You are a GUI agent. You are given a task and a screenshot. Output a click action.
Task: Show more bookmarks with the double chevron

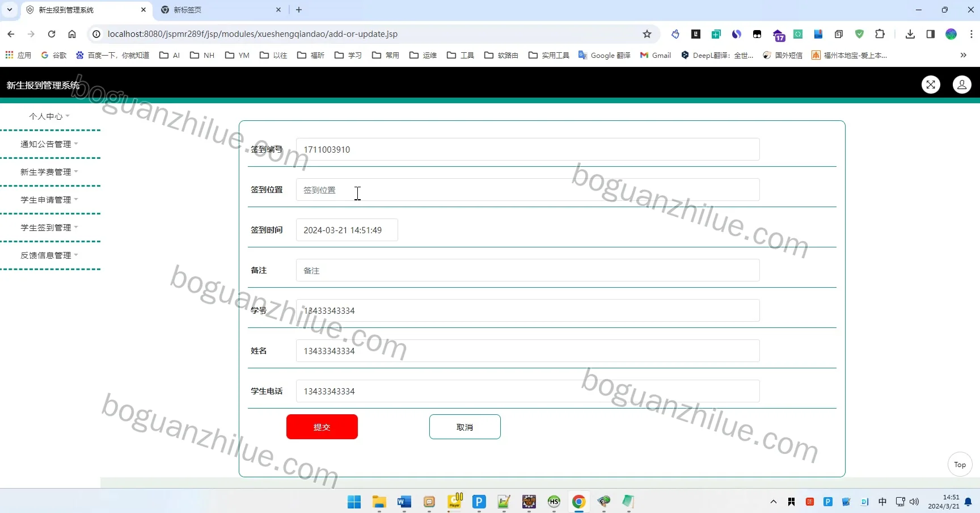(963, 55)
